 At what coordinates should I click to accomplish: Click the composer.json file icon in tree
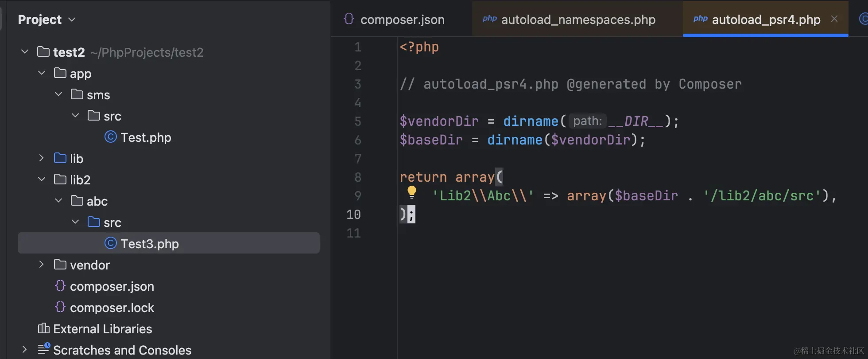[60, 285]
